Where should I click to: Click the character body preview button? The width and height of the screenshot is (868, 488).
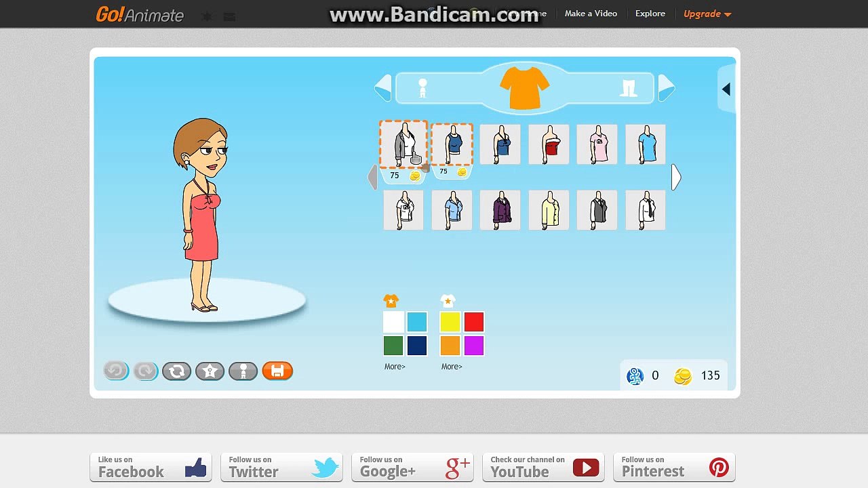pyautogui.click(x=243, y=371)
